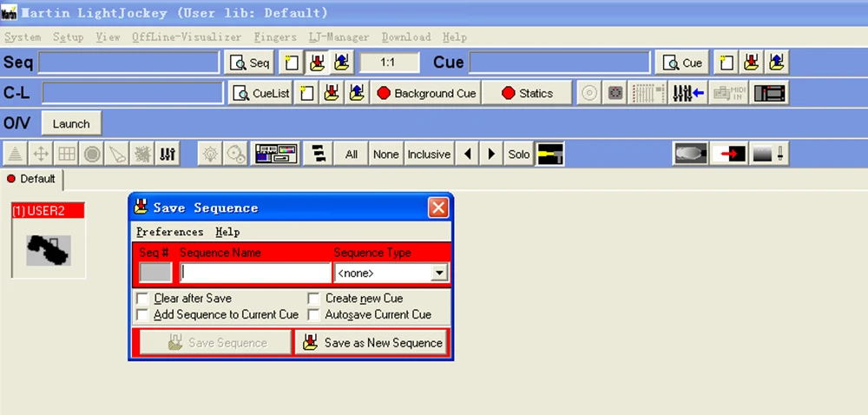Click the 1:1 sequence ratio button
This screenshot has height=415, width=868.
(x=388, y=63)
